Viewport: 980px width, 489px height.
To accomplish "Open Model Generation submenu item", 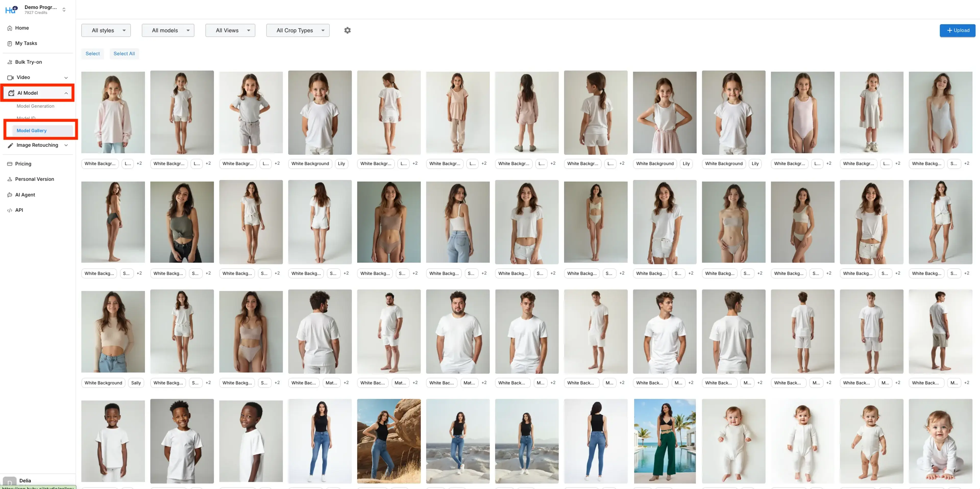I will 35,106.
